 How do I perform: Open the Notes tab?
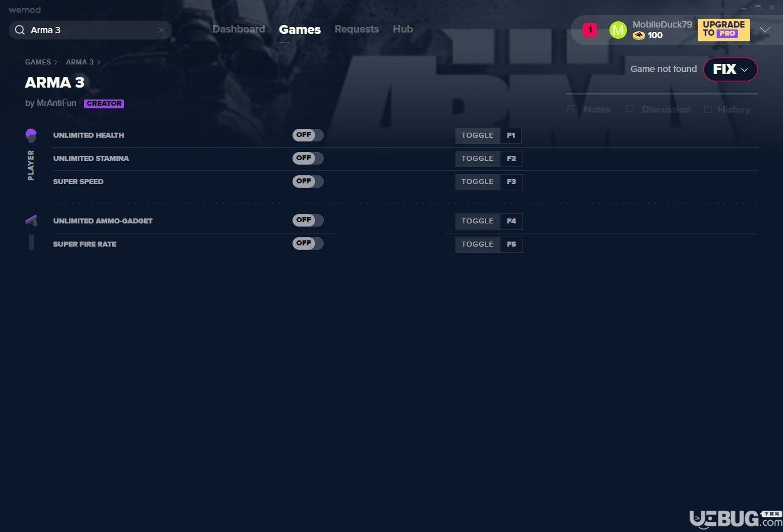click(597, 110)
